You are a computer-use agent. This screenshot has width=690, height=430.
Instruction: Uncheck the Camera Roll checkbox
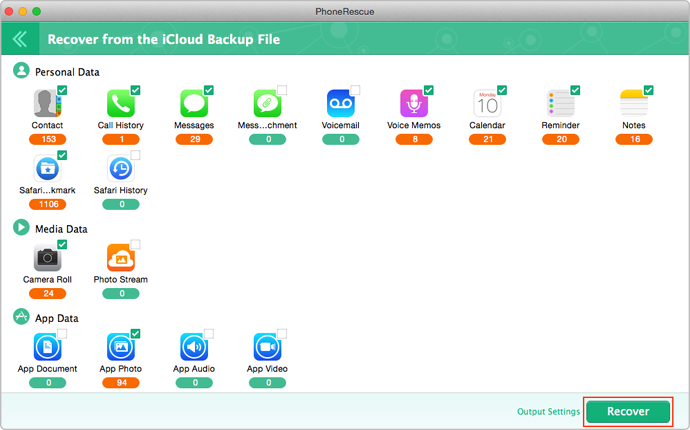tap(62, 244)
